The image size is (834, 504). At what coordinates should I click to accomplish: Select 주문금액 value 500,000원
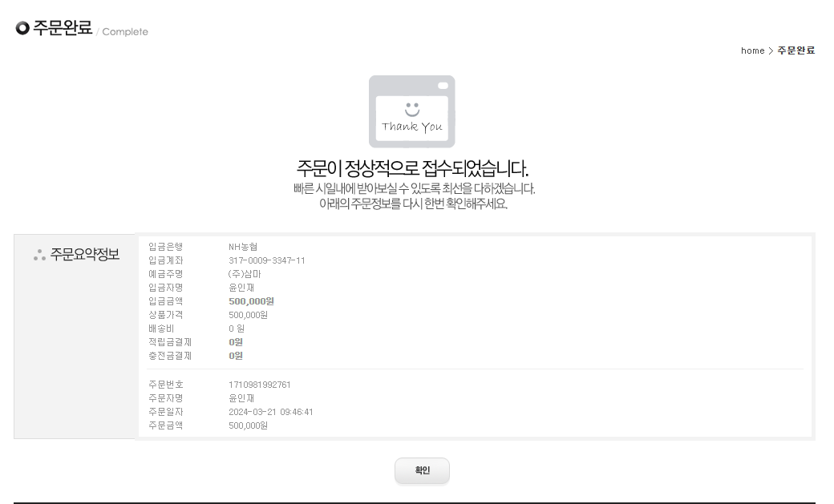coord(248,425)
